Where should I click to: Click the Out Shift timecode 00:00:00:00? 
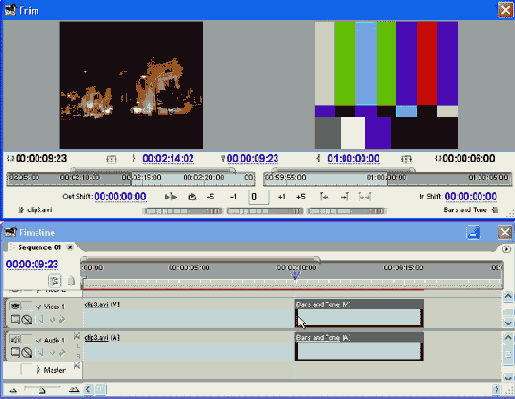(120, 196)
